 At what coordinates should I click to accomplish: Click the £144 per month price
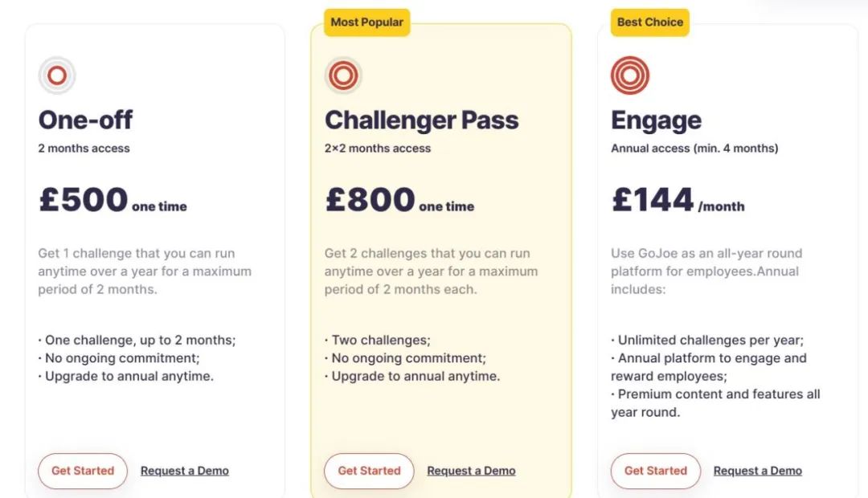click(678, 200)
